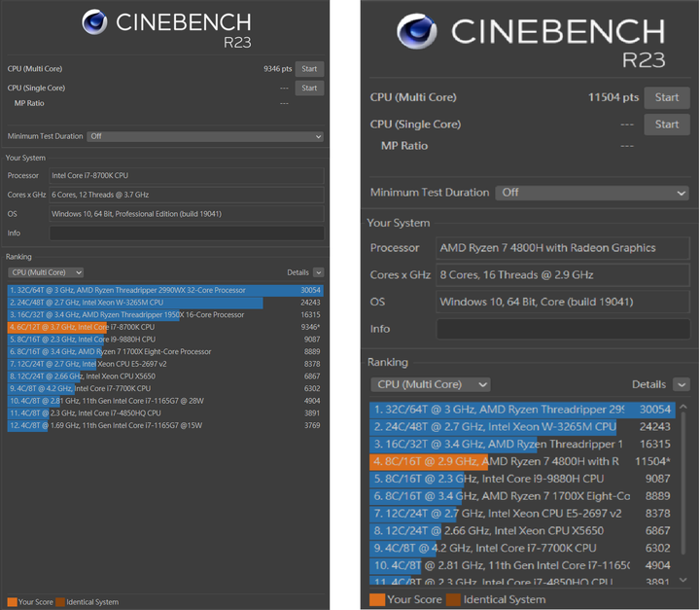The image size is (700, 610).
Task: Click the Info field in left window
Action: [x=187, y=233]
